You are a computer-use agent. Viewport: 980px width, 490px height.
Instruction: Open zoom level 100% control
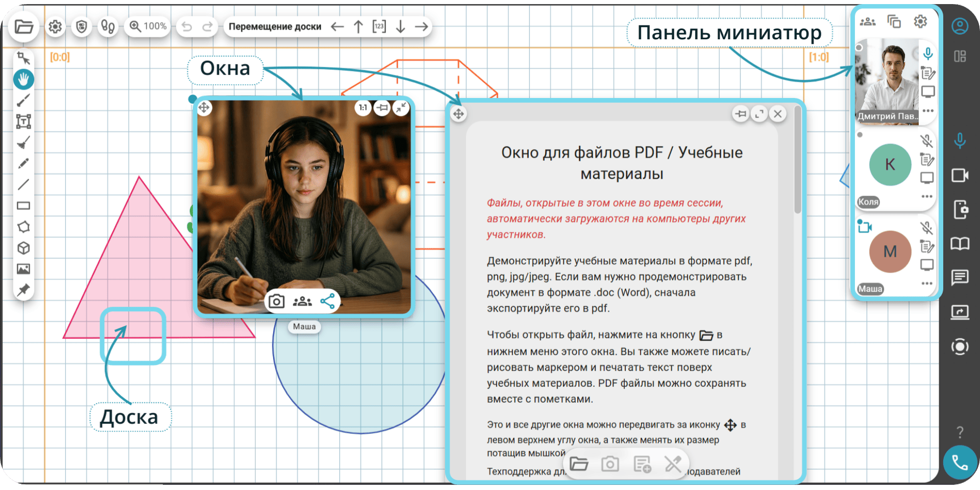pos(148,26)
